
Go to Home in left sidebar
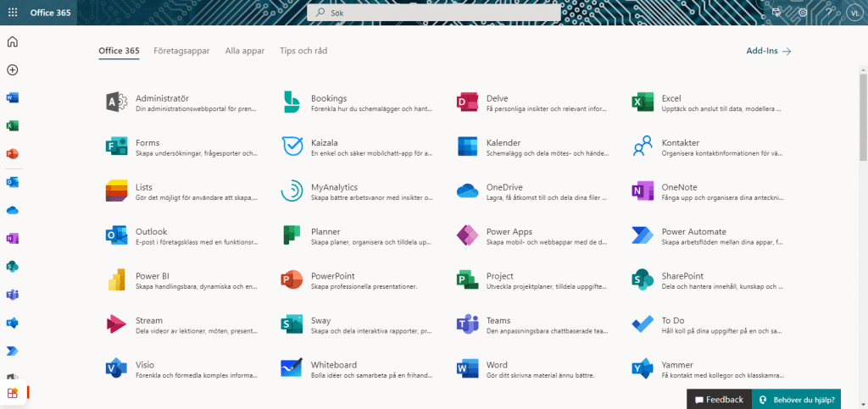(x=12, y=42)
